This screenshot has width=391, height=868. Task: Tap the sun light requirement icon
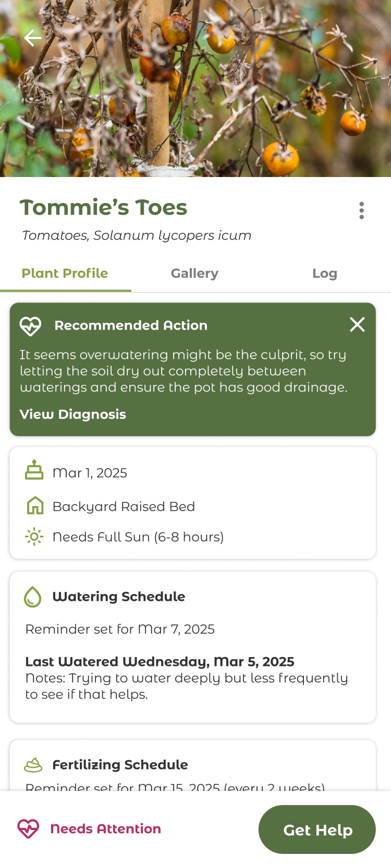[x=34, y=536]
